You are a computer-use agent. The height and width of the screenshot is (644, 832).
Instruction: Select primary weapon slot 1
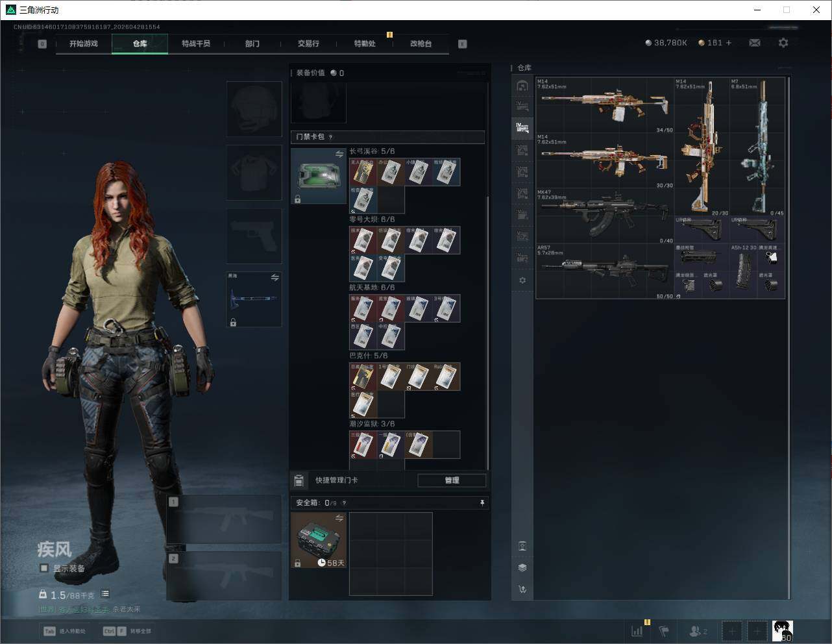pyautogui.click(x=224, y=520)
